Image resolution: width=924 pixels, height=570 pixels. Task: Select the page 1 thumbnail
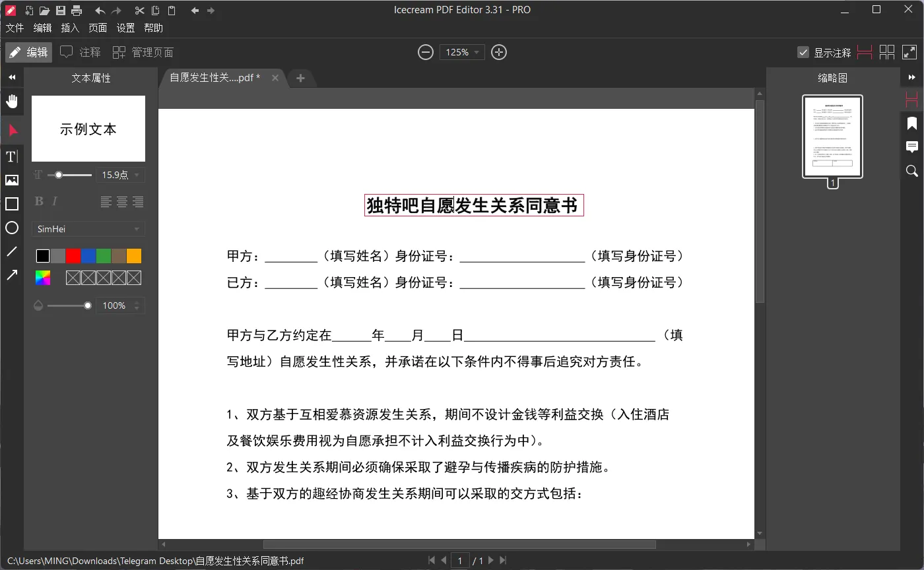coord(832,137)
